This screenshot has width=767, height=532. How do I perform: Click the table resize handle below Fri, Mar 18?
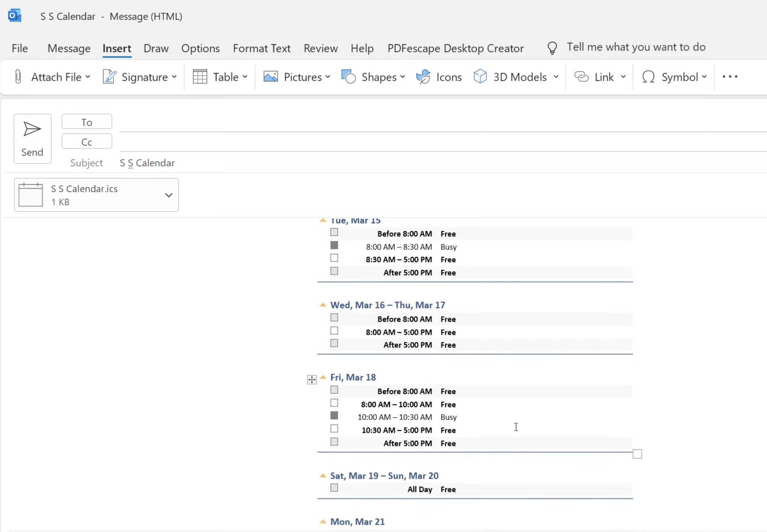pos(637,454)
